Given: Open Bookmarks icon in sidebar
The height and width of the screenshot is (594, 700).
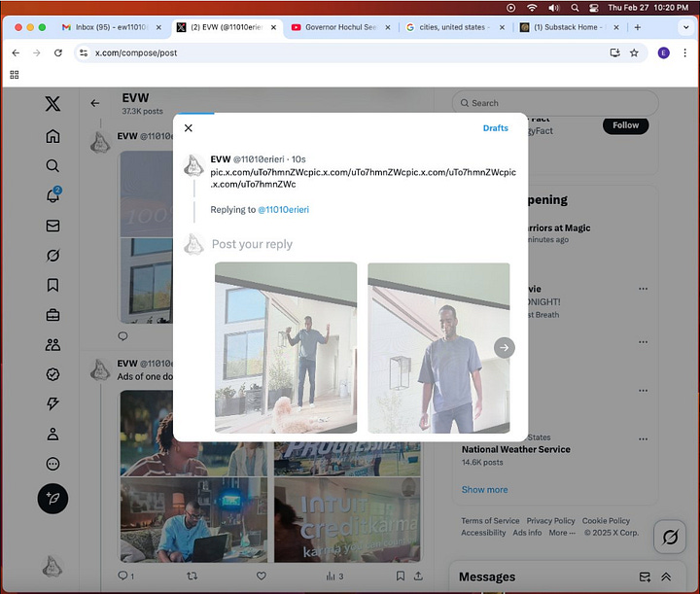Looking at the screenshot, I should [52, 285].
